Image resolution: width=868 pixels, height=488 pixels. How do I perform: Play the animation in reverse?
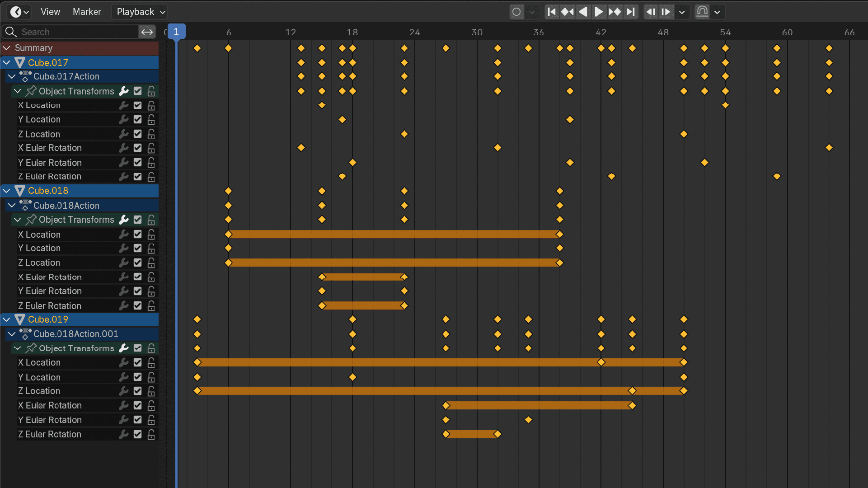(x=583, y=12)
